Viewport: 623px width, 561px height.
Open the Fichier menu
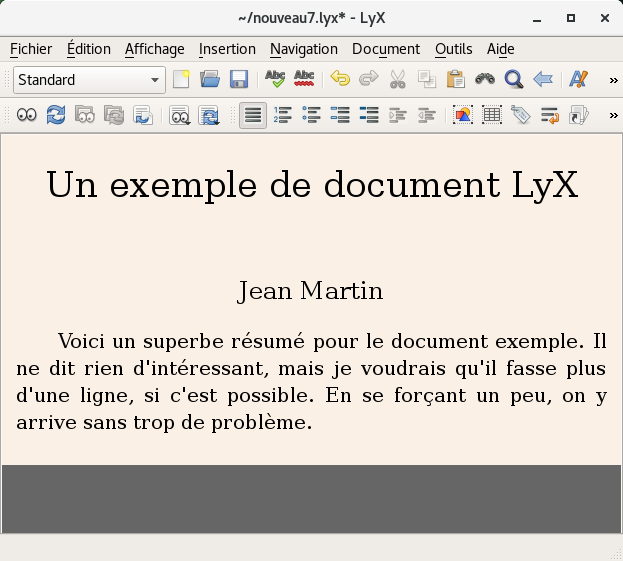click(x=31, y=49)
